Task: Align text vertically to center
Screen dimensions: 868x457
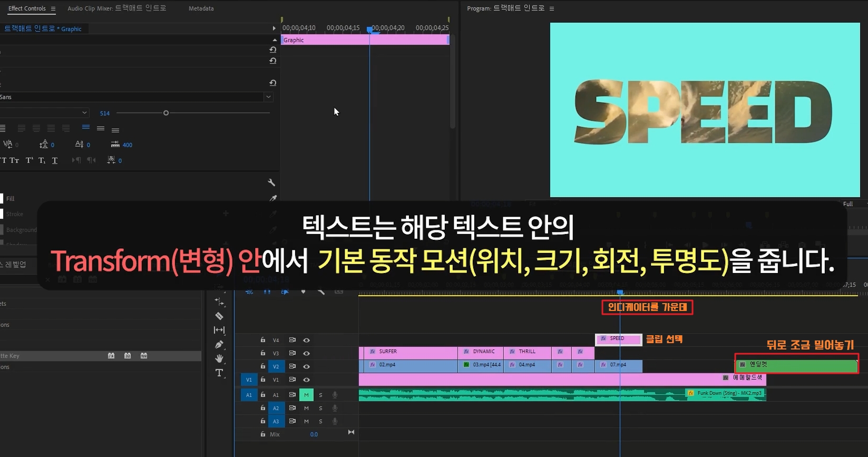Action: point(101,128)
